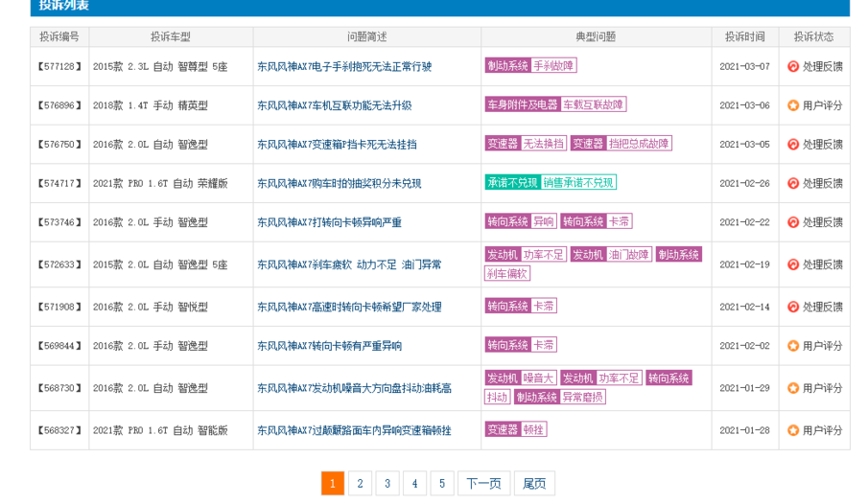This screenshot has height=504, width=868.
Task: Go to page 2
Action: pos(360,484)
